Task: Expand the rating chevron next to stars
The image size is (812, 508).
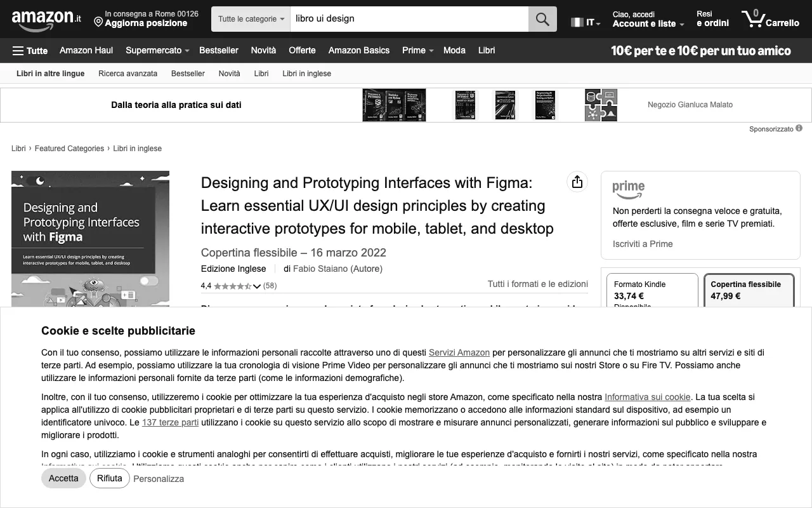Action: point(257,286)
